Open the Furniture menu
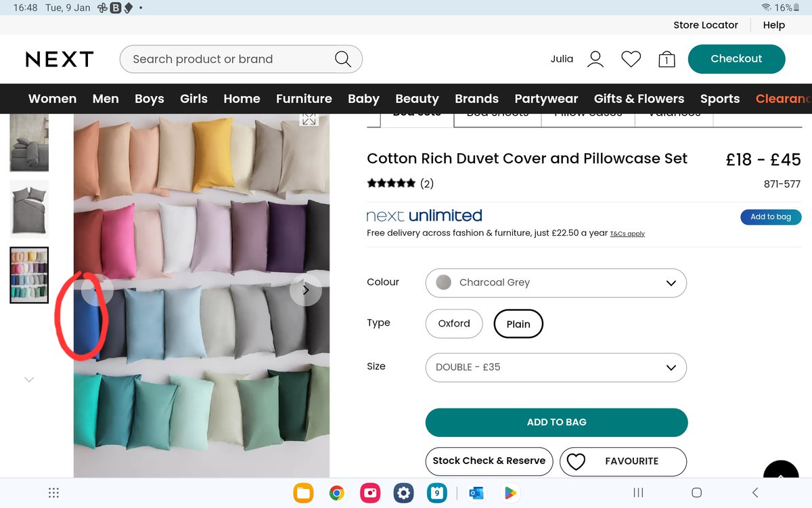 pos(304,99)
